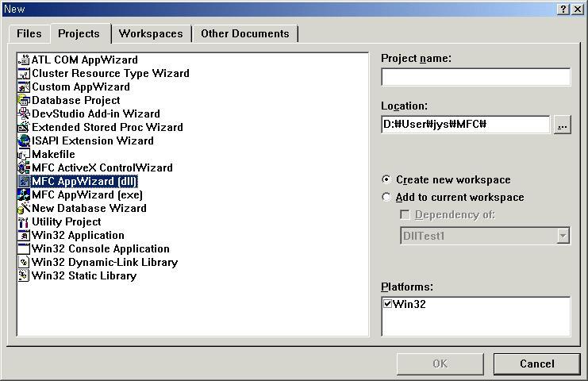Image resolution: width=588 pixels, height=381 pixels.
Task: Choose Win32 Console Application label
Action: coord(101,248)
